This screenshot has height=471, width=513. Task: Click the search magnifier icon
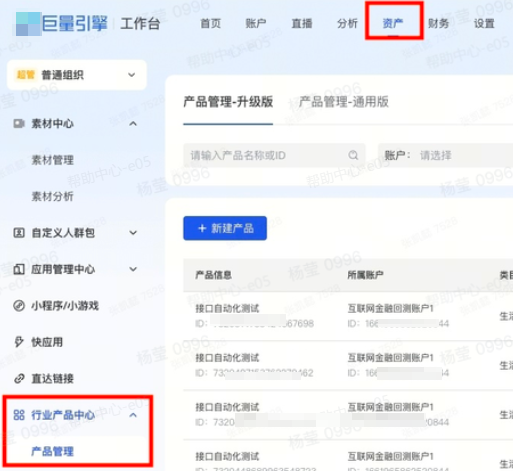(x=353, y=155)
